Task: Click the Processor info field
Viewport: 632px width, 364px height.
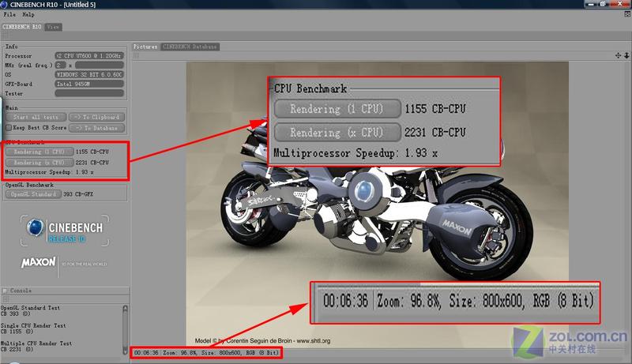Action: click(x=89, y=55)
